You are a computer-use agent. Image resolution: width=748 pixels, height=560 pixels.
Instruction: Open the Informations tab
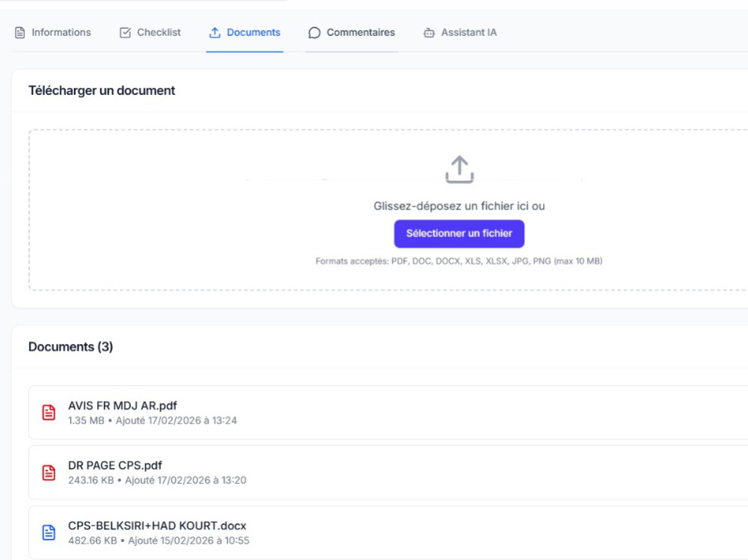tap(52, 32)
